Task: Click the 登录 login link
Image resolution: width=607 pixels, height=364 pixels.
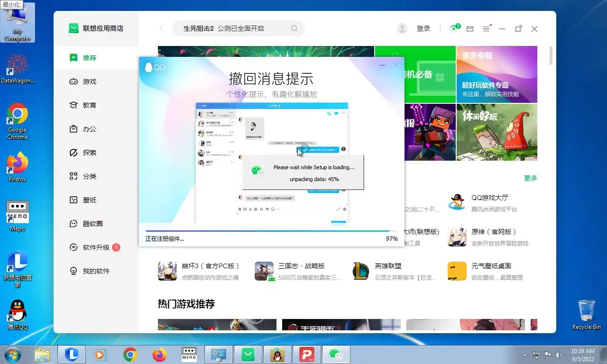Action: pyautogui.click(x=423, y=28)
